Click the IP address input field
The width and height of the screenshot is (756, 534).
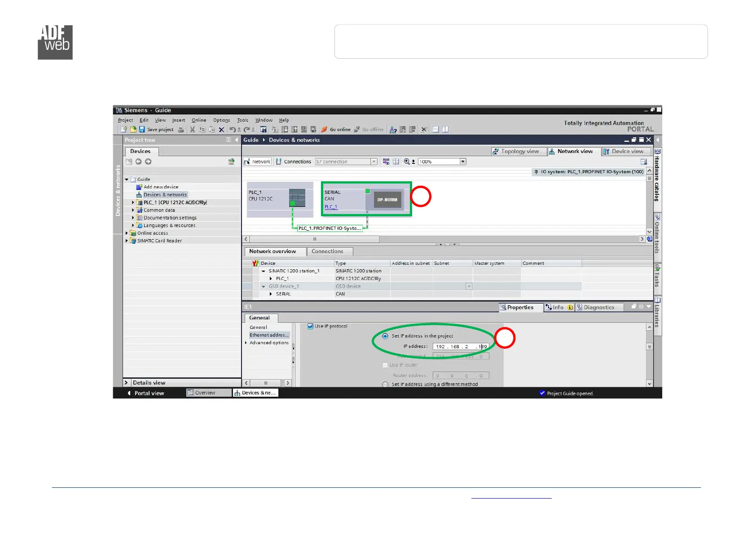click(x=461, y=346)
